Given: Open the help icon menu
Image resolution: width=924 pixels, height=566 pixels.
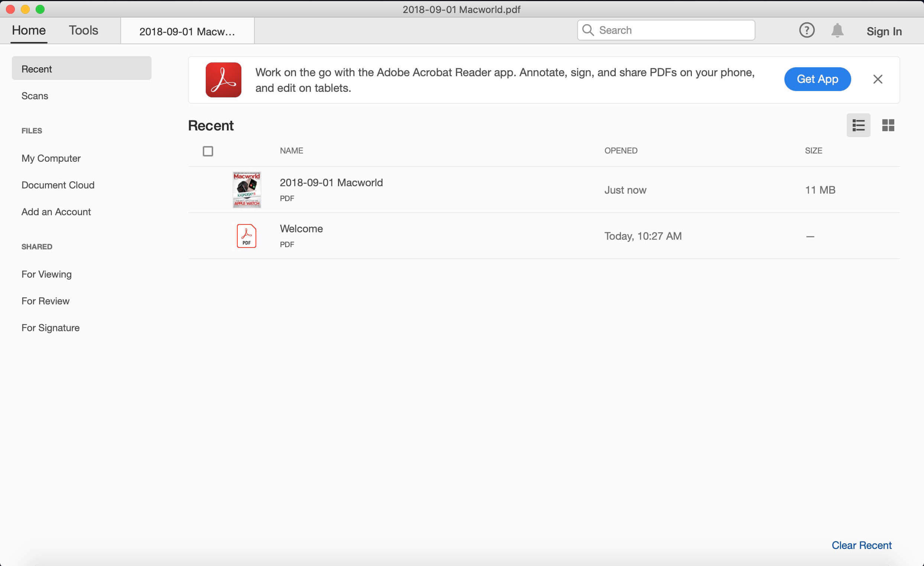Looking at the screenshot, I should point(806,30).
